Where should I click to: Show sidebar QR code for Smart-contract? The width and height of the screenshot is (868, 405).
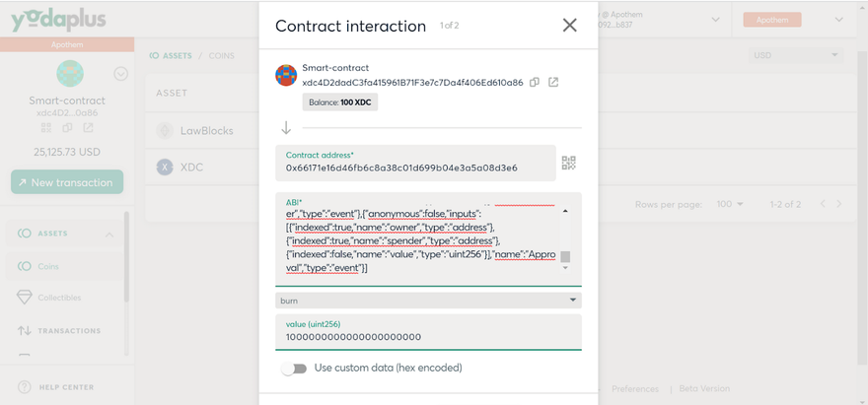click(46, 128)
